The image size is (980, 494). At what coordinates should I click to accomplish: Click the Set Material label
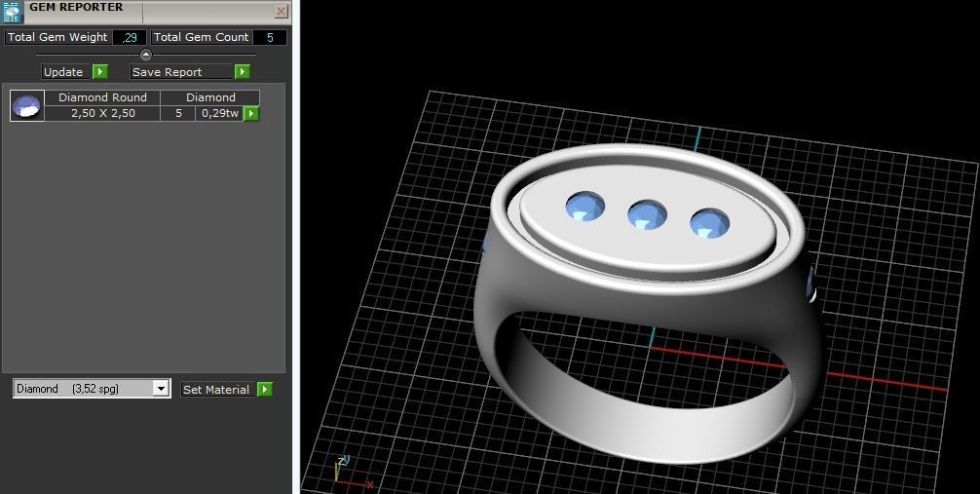click(218, 390)
